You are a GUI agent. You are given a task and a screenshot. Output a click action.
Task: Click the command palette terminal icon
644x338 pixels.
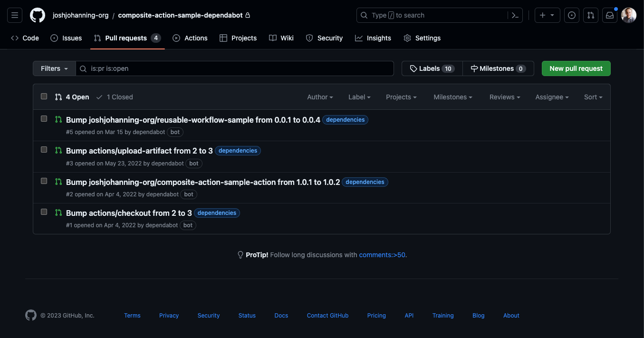515,15
